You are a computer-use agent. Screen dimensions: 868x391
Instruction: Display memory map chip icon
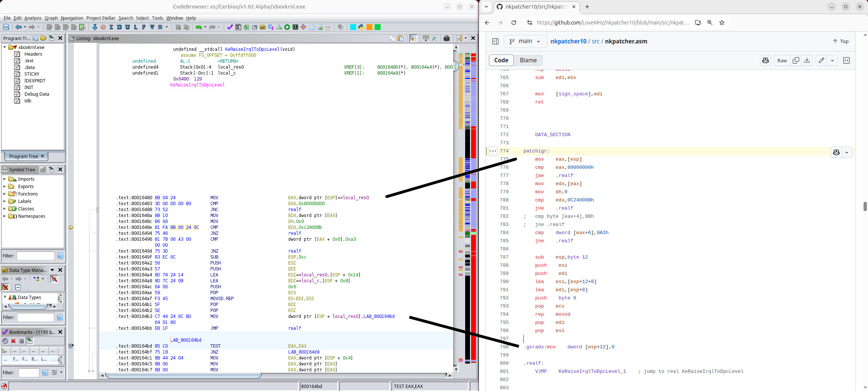[x=295, y=27]
